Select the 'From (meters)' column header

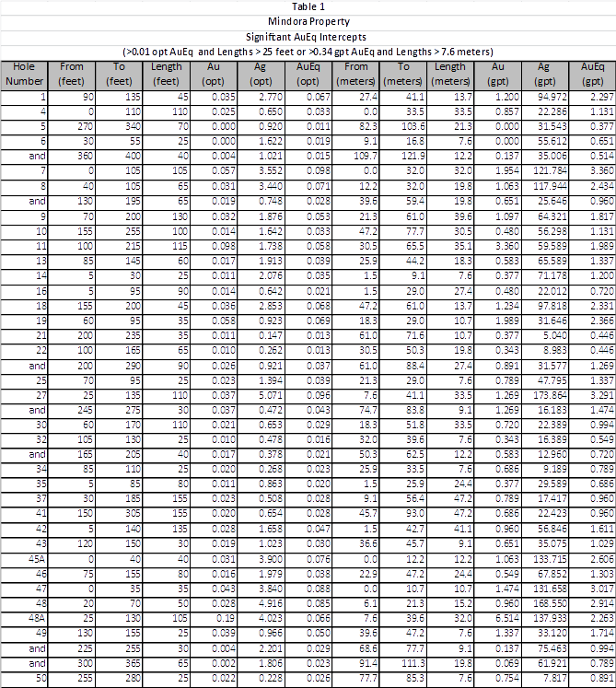(x=355, y=75)
